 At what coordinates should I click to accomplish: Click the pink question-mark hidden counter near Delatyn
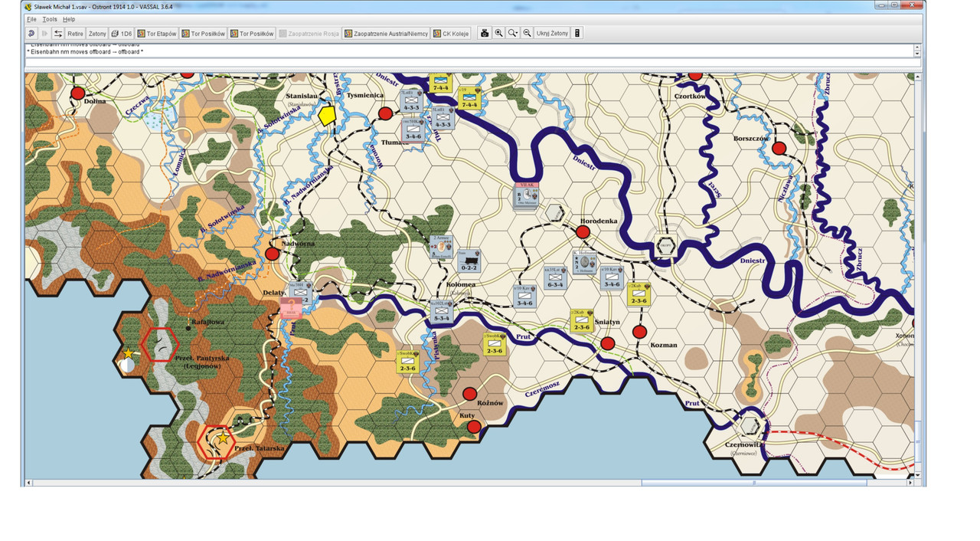[291, 308]
